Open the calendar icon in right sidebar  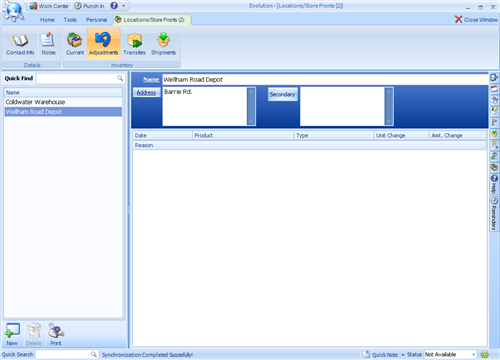click(494, 89)
